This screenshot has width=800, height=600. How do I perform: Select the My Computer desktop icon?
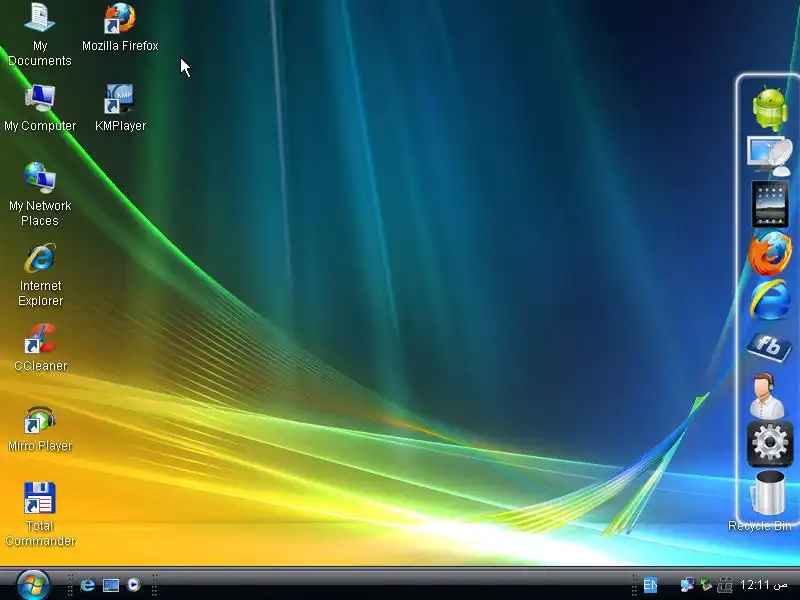[40, 108]
